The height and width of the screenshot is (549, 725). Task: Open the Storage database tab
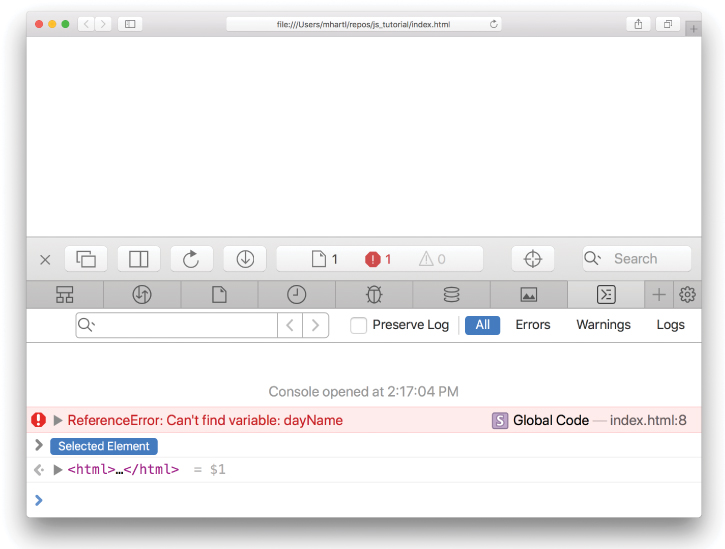coord(451,294)
